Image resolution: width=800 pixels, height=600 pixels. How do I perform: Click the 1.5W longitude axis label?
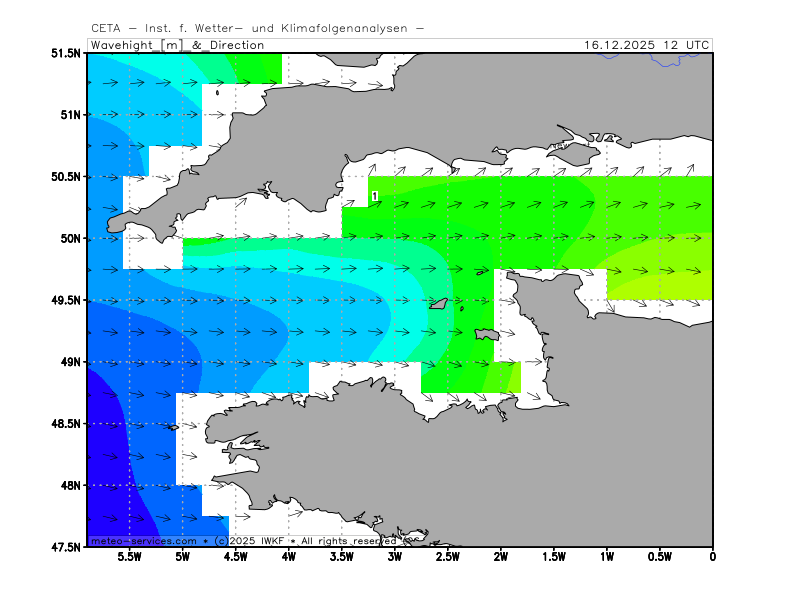[553, 557]
